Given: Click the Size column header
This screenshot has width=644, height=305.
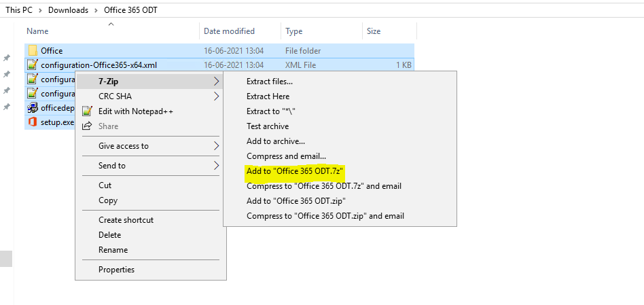Looking at the screenshot, I should click(374, 31).
